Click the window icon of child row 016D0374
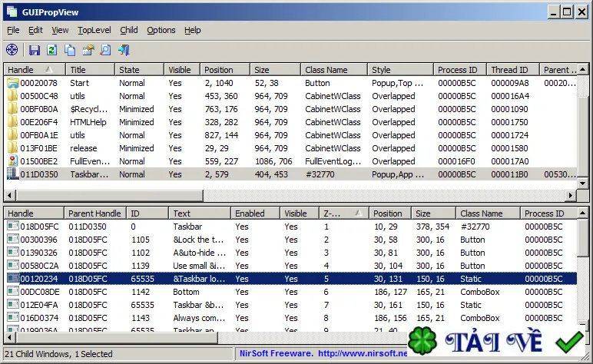The image size is (593, 364). (x=13, y=317)
